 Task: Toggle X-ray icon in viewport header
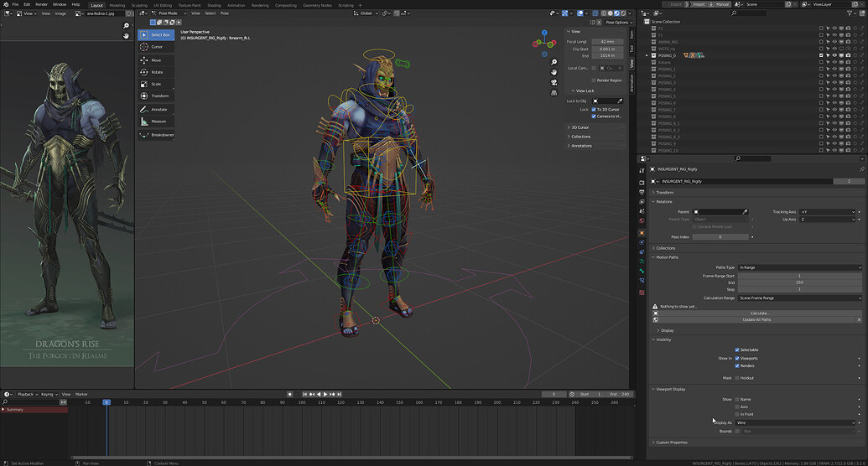(x=595, y=13)
